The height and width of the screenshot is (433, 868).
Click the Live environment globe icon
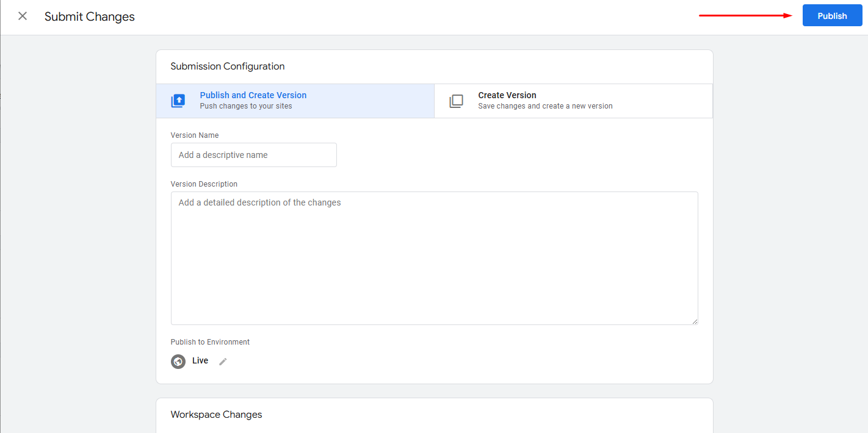[x=178, y=362]
